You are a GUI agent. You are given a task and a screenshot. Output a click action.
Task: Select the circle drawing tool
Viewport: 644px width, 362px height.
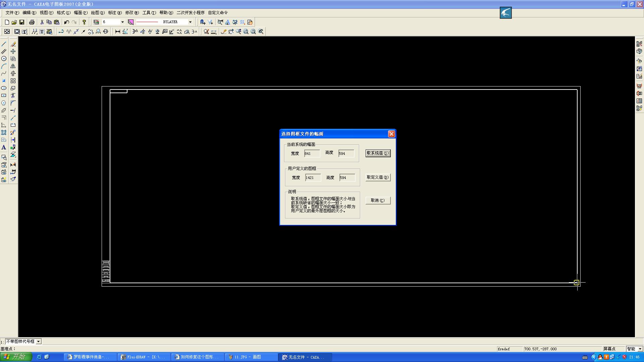[4, 59]
